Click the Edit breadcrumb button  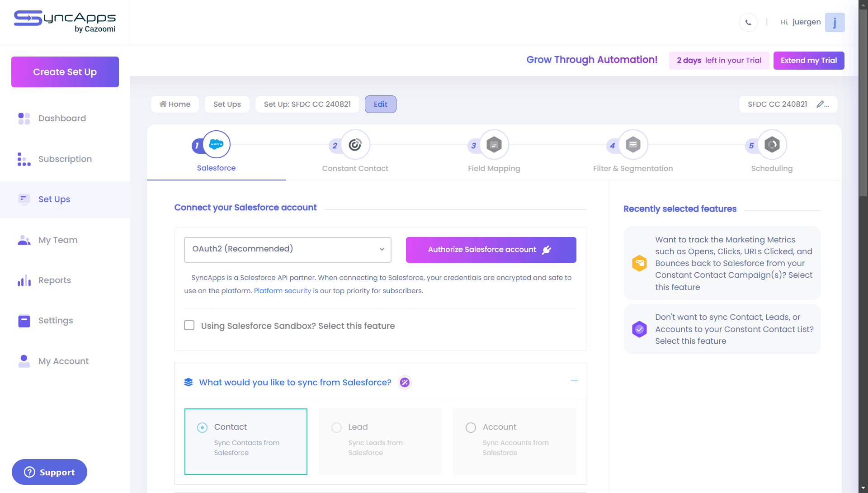coord(381,104)
